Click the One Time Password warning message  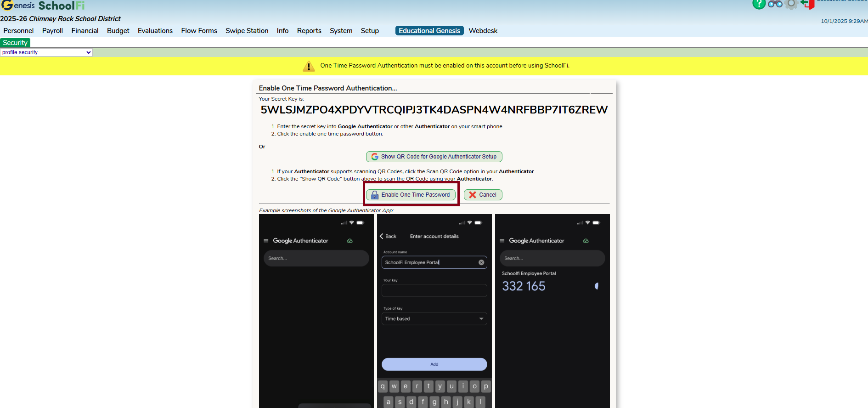445,66
